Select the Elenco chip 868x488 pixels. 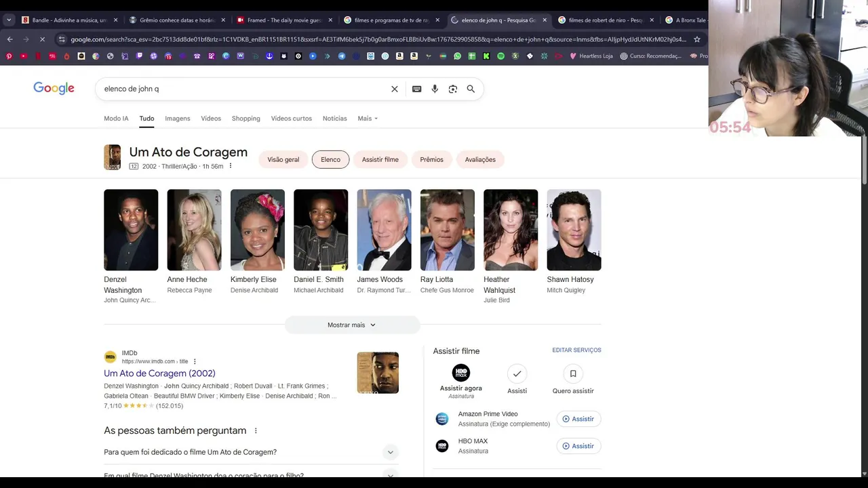(x=331, y=159)
